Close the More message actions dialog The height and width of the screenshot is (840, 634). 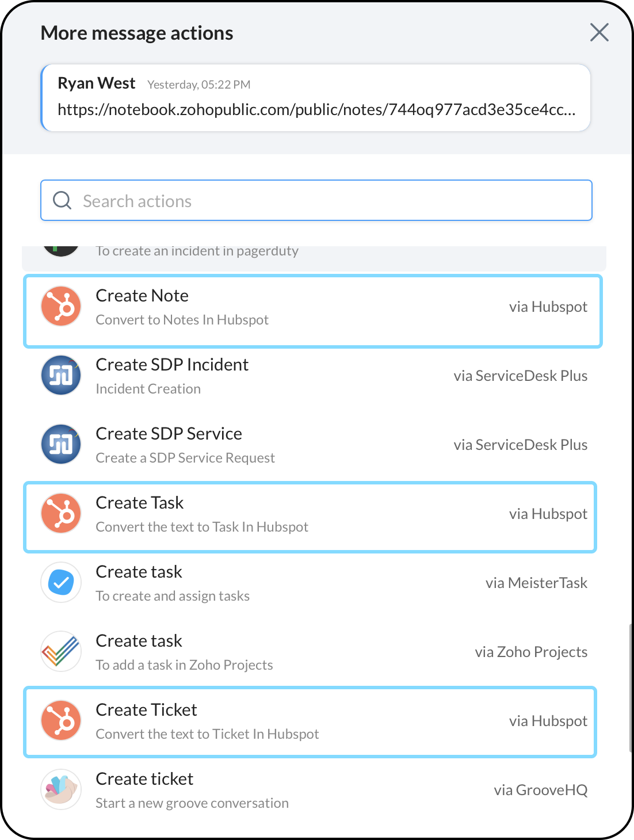(599, 33)
